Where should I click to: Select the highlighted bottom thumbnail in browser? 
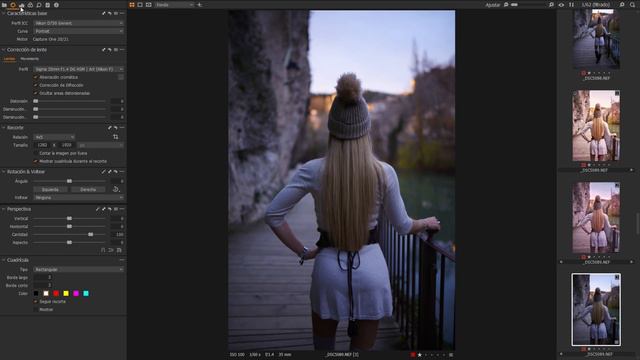click(596, 309)
